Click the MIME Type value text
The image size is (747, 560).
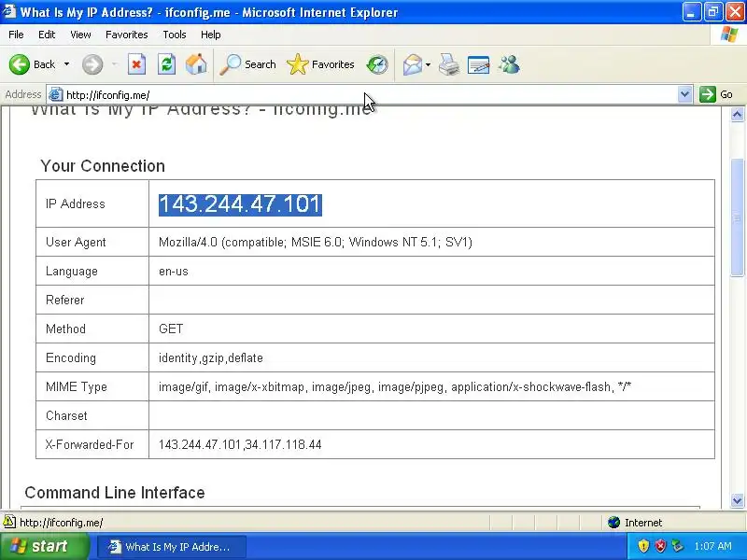395,386
